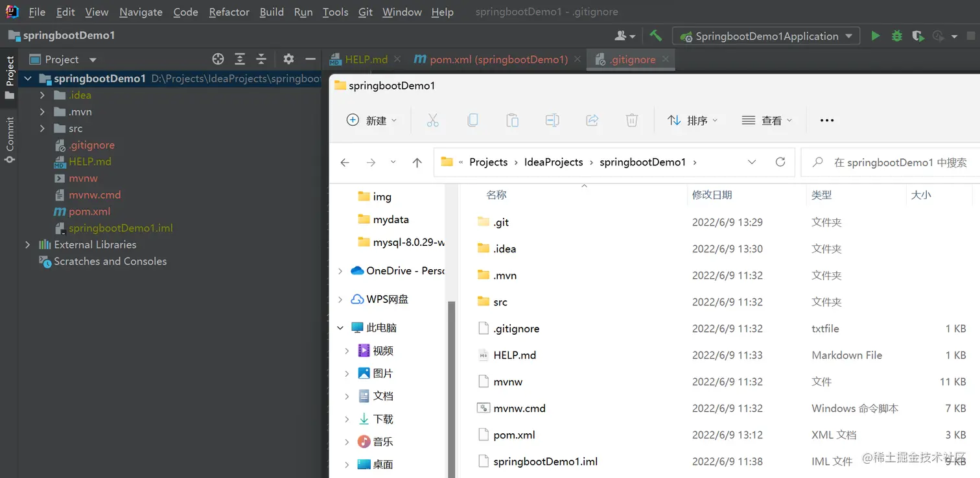Screen dimensions: 980x478
Task: Open the Tools menu
Action: point(335,12)
